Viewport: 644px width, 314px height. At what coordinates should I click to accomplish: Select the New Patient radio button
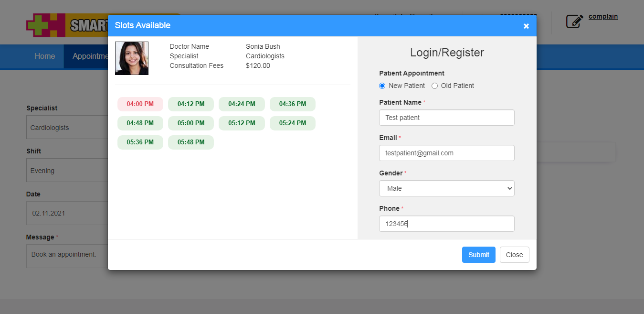[382, 86]
